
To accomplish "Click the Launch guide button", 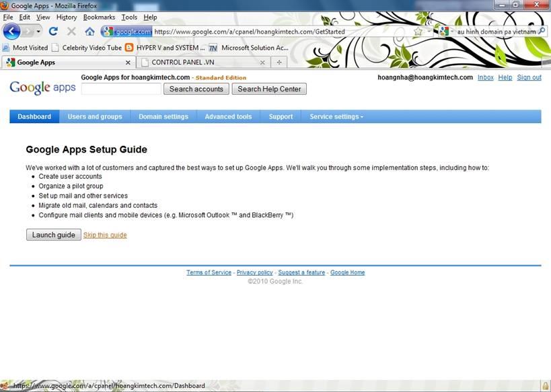I will 54,235.
